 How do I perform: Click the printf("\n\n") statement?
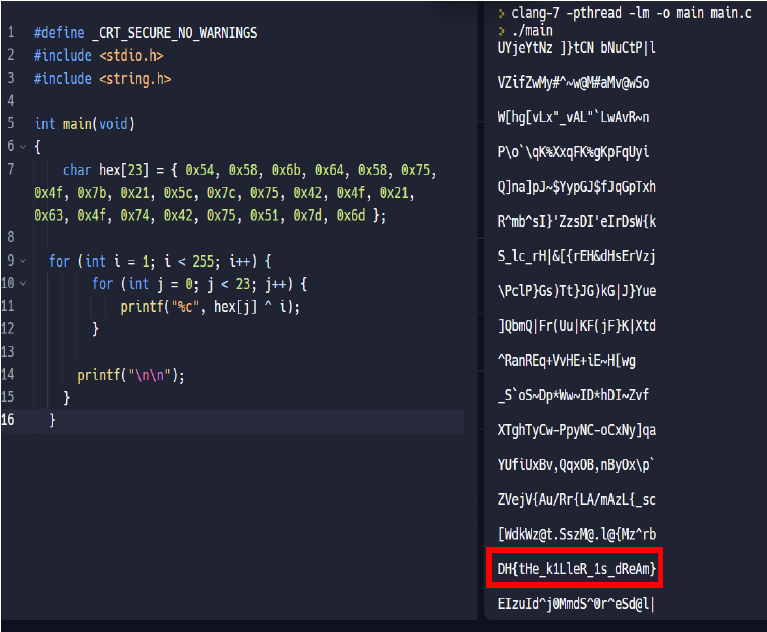(131, 375)
